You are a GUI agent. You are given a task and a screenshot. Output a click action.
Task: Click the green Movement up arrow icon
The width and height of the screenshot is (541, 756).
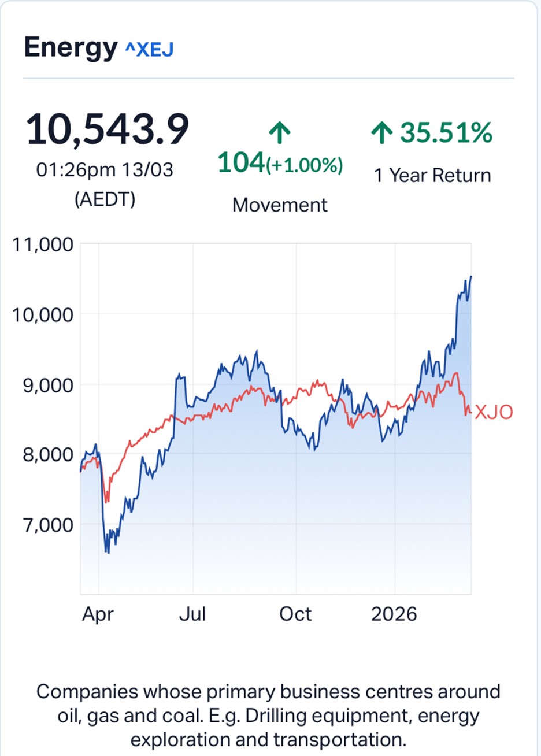[x=280, y=134]
